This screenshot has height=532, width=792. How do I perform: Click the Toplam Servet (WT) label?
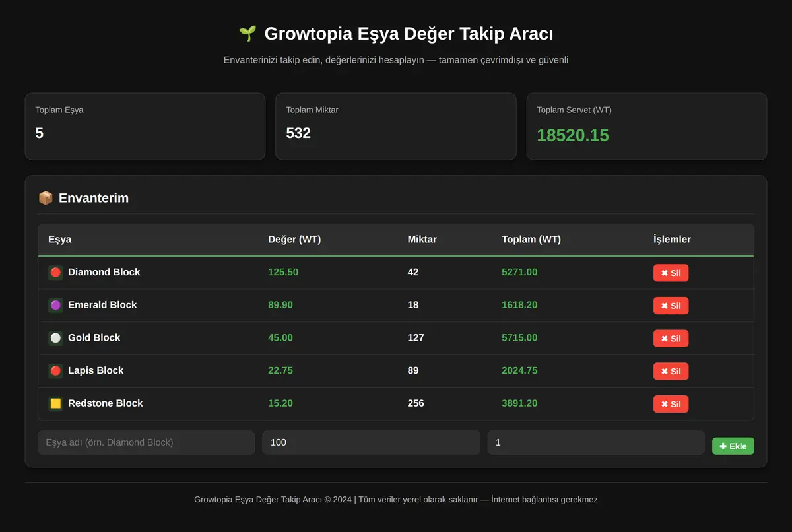click(574, 110)
